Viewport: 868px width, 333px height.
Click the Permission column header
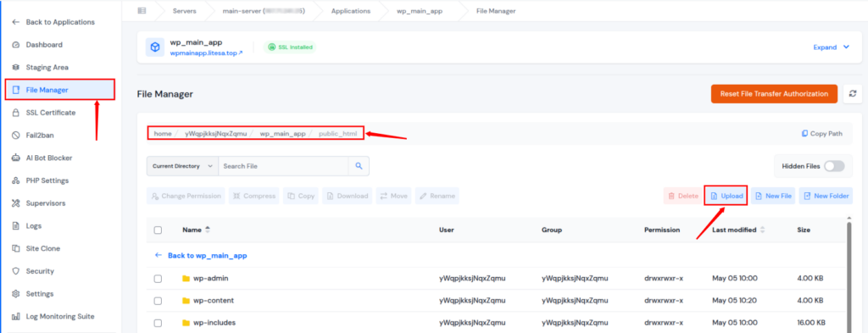(x=661, y=230)
